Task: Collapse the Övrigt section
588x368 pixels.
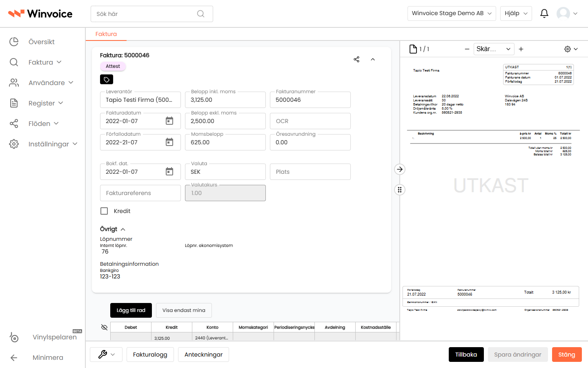Action: 123,229
